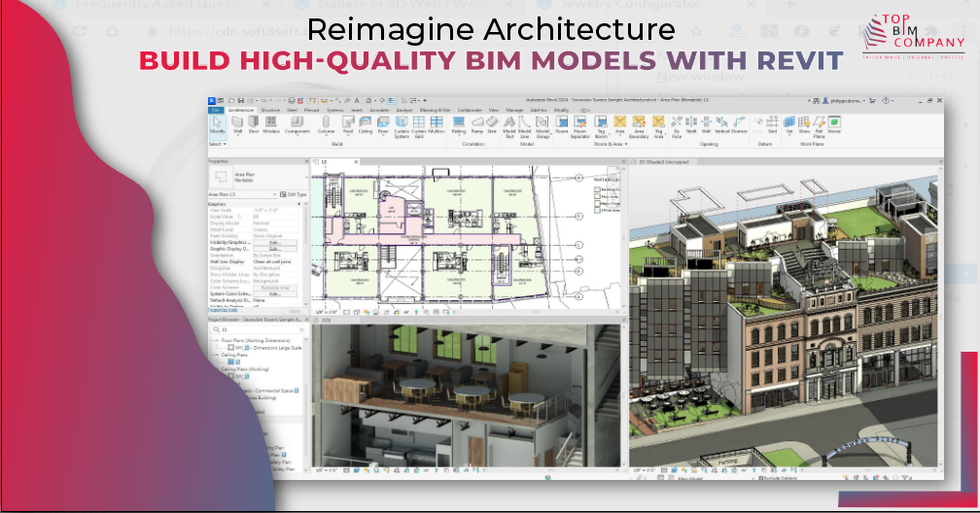This screenshot has height=513, width=980.
Task: Open the Model Group tool
Action: (542, 127)
